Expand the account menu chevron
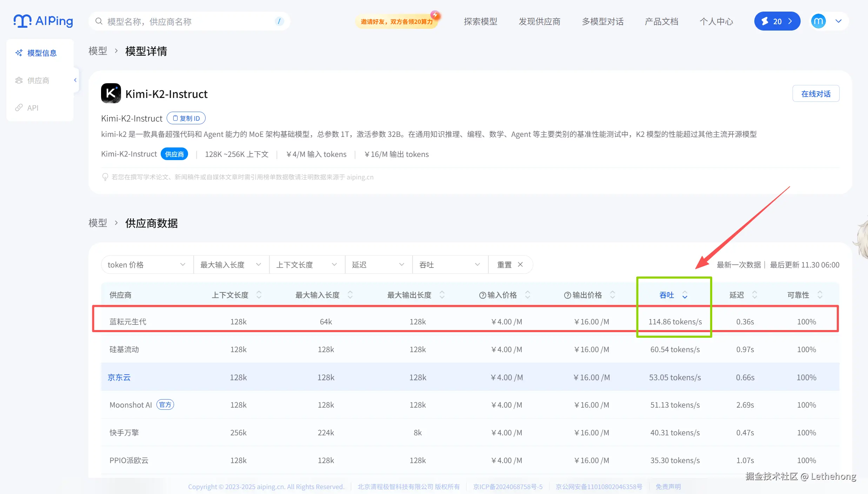Viewport: 868px width, 494px height. pos(839,21)
